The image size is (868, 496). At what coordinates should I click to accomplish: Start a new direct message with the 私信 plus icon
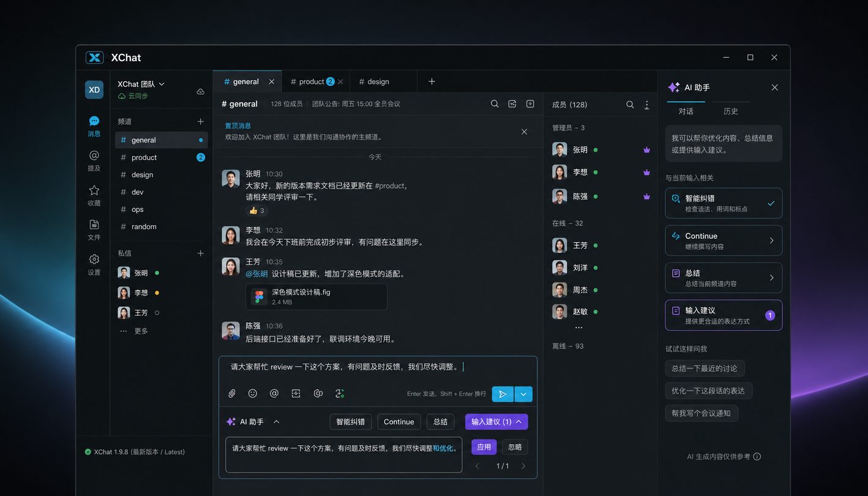click(x=200, y=253)
